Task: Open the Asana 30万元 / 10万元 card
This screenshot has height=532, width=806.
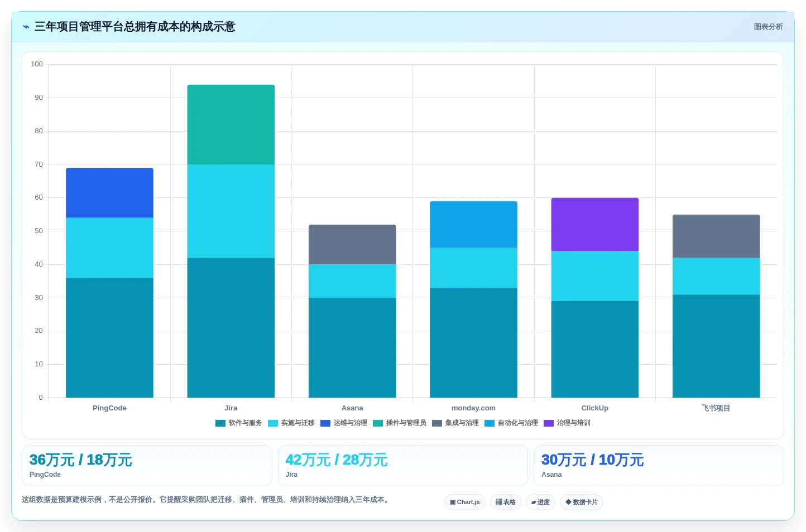Action: (659, 466)
